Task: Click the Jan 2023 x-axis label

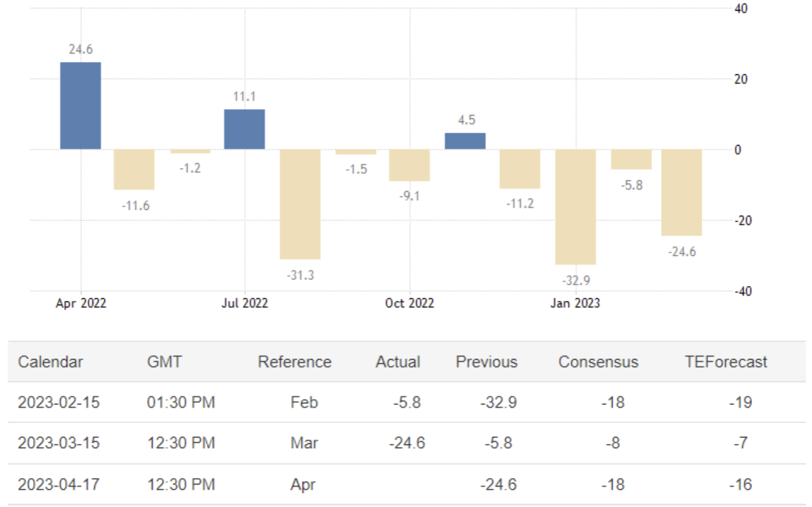Action: [x=576, y=304]
